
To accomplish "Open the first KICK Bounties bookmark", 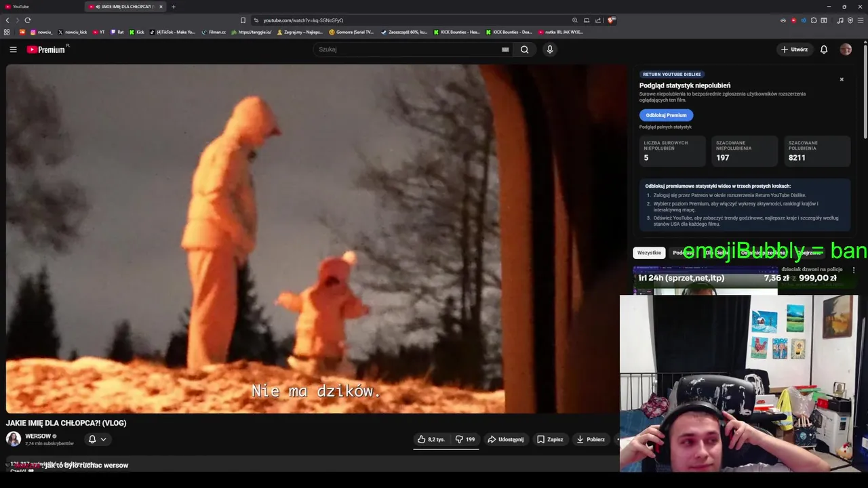I will click(456, 32).
